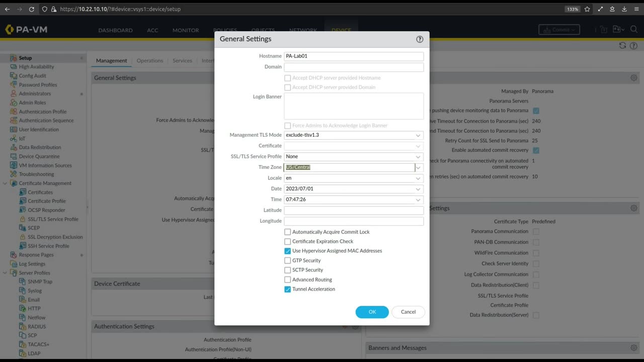Screen dimensions: 644x362
Task: Click the browser back arrow
Action: coord(7,9)
